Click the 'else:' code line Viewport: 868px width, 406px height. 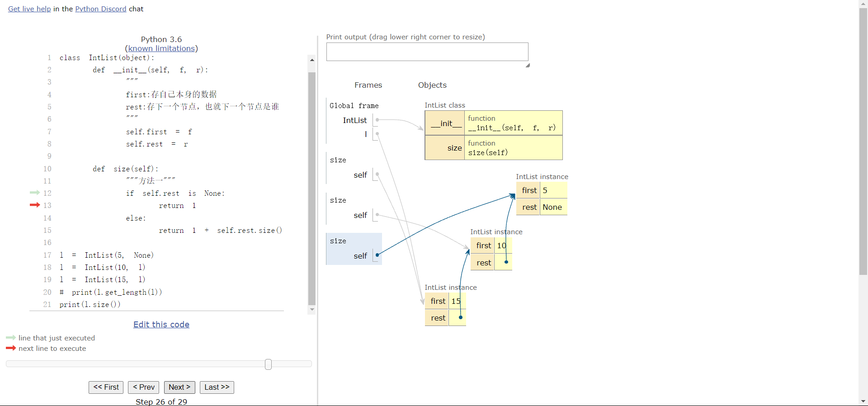coord(136,218)
